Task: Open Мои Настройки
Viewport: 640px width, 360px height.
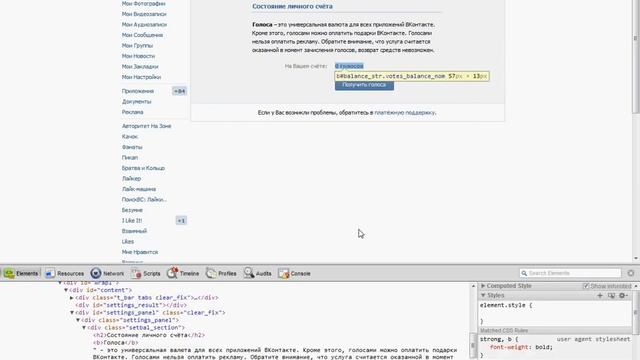Action: pos(141,77)
